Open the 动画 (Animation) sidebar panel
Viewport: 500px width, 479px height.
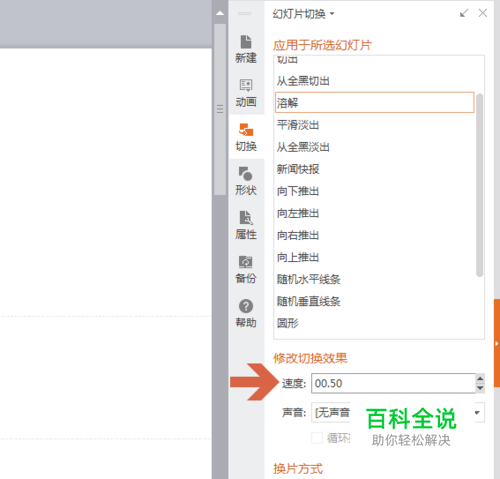(x=246, y=93)
